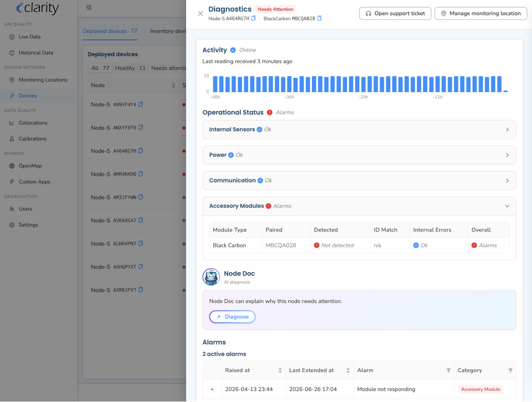The height and width of the screenshot is (402, 532).
Task: Copy BlackCarbon MBCQA028 ID in header
Action: pos(319,18)
